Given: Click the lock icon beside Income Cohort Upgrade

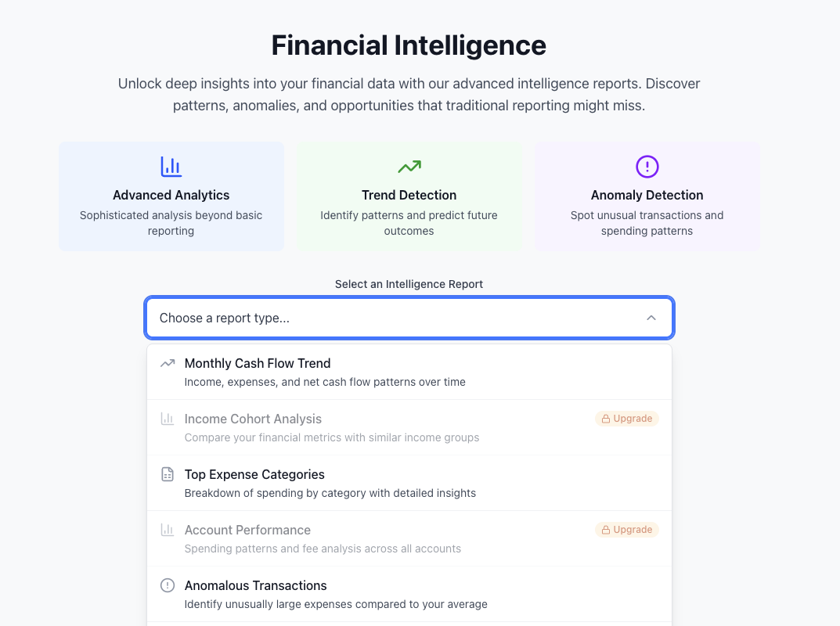Looking at the screenshot, I should point(604,419).
